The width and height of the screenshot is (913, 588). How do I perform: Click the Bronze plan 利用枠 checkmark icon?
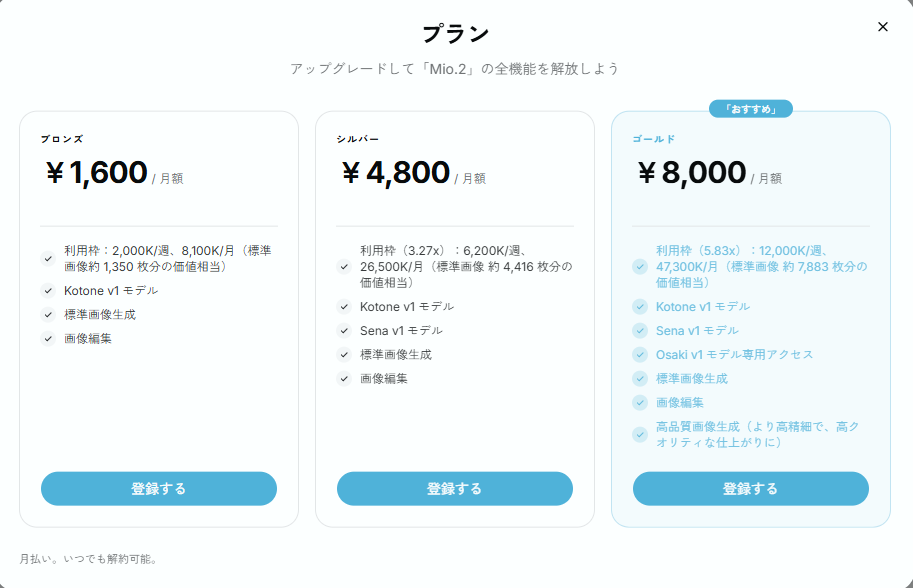48,259
